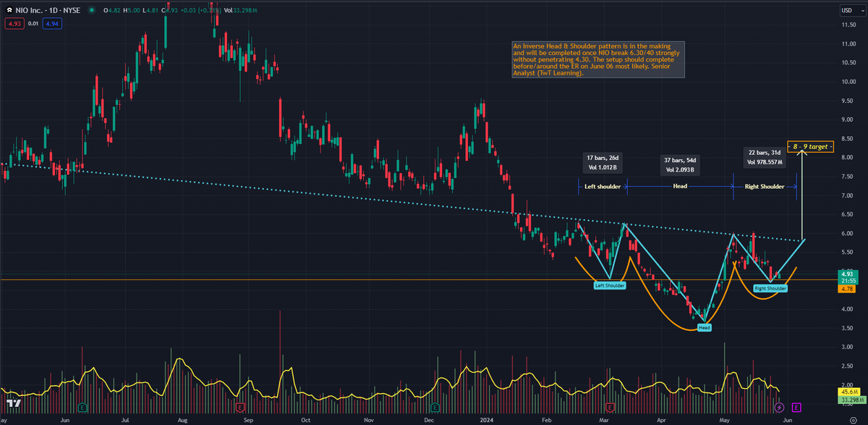The width and height of the screenshot is (868, 425).
Task: Select the cyan 'Right Shoulder' callout label
Action: tap(770, 288)
